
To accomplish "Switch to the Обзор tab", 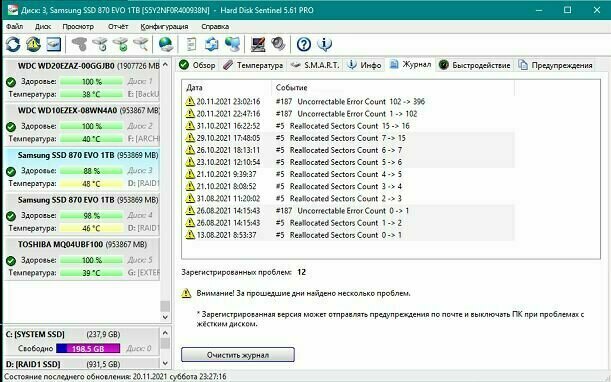I will [x=197, y=65].
